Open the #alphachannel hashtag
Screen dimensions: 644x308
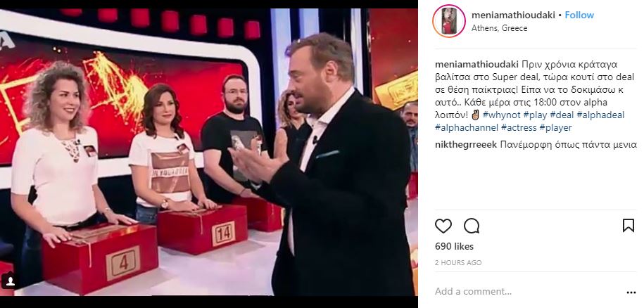(x=467, y=127)
